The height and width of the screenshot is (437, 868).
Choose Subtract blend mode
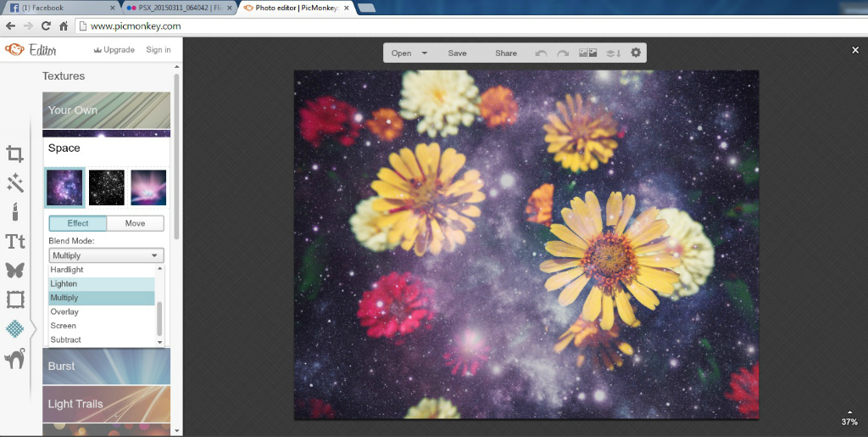(x=102, y=339)
